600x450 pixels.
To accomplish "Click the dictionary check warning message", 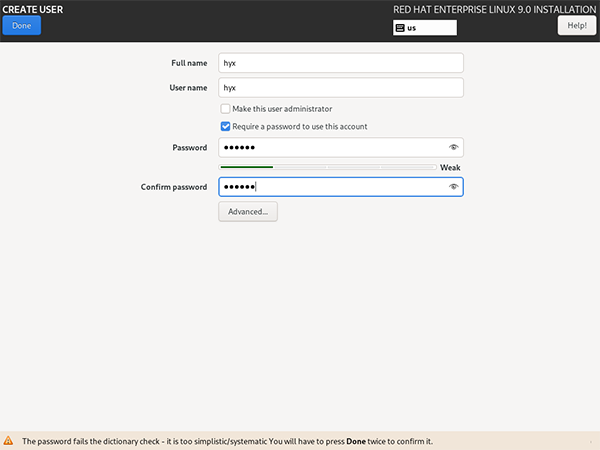I will [227, 441].
